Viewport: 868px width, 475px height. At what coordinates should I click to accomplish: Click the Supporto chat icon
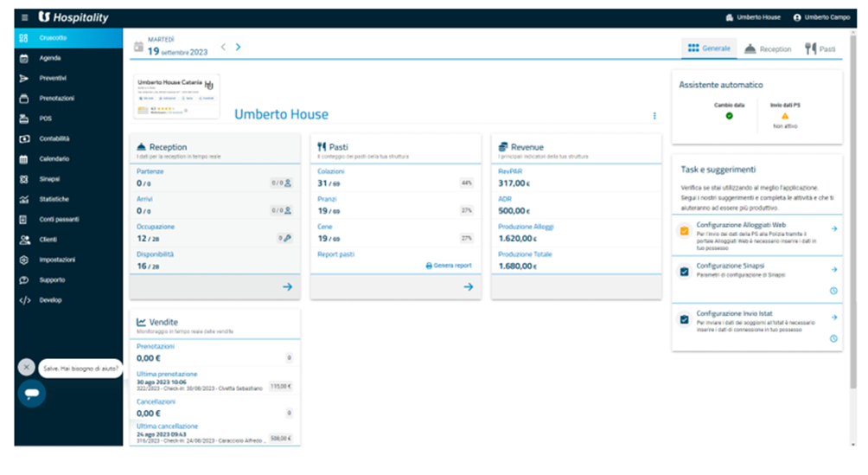coord(24,280)
